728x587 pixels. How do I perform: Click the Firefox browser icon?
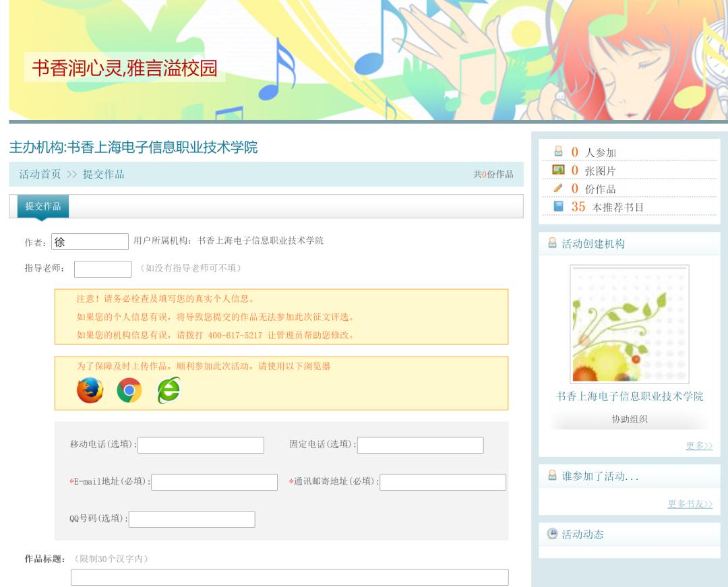coord(90,390)
